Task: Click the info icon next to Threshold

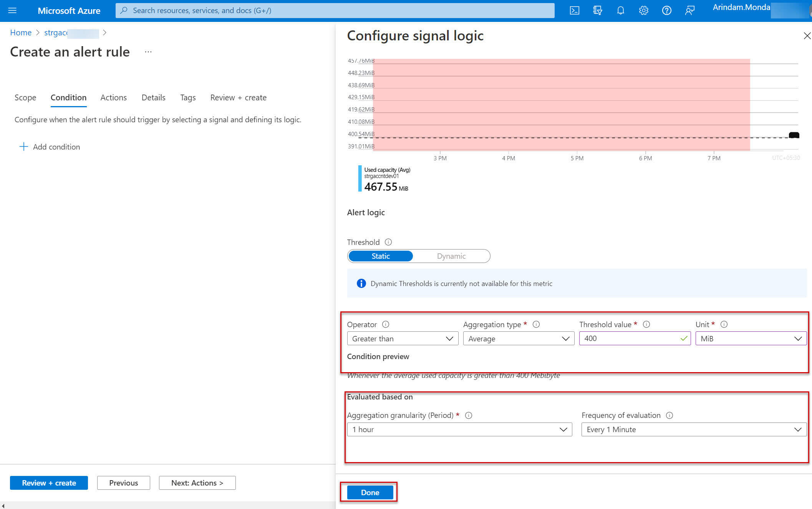Action: 388,242
